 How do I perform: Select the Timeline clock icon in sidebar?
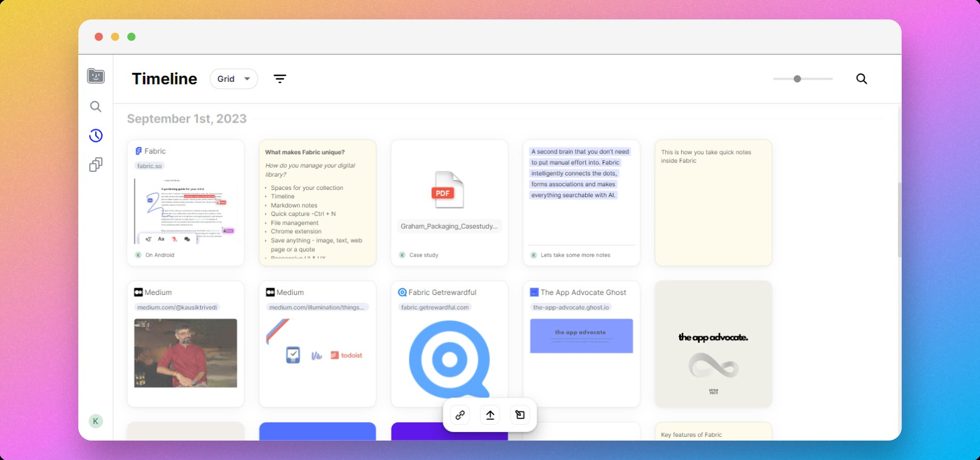pos(96,135)
